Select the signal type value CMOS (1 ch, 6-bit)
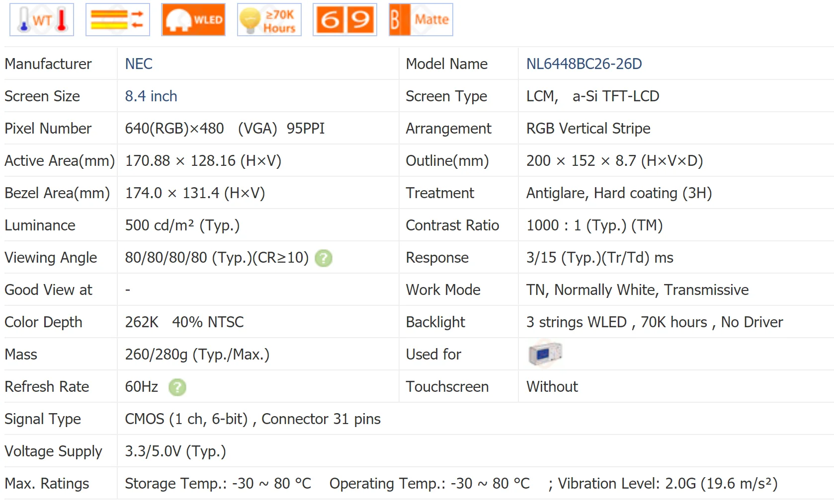The image size is (834, 504). coord(186,419)
